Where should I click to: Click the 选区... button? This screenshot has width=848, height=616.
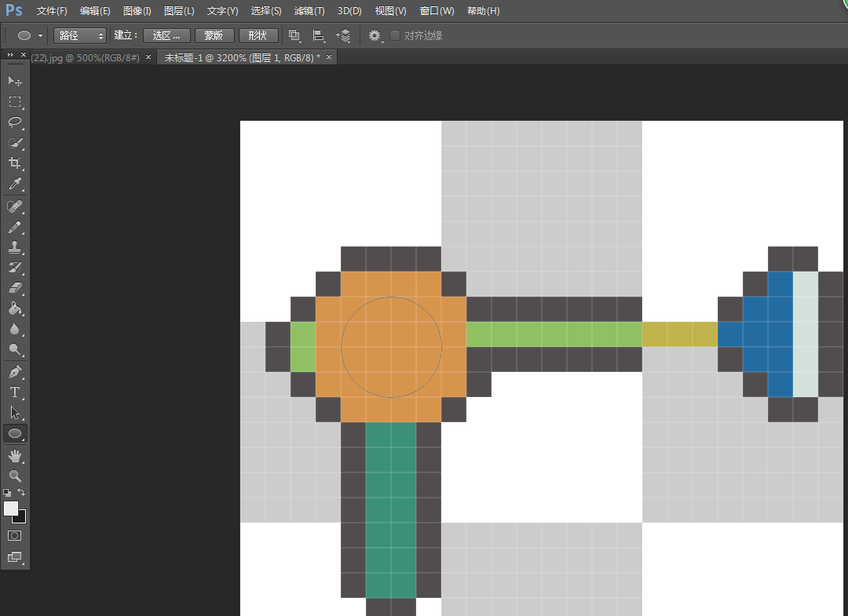pos(166,35)
